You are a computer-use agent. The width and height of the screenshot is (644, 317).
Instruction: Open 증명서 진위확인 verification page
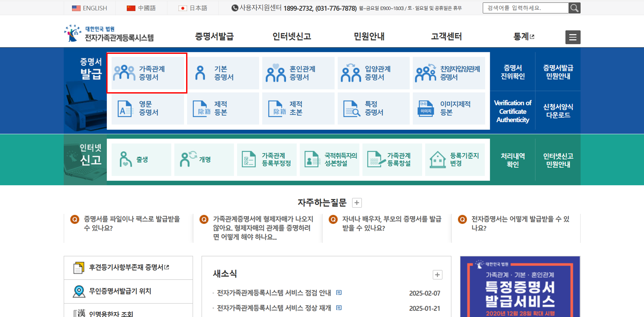(512, 73)
